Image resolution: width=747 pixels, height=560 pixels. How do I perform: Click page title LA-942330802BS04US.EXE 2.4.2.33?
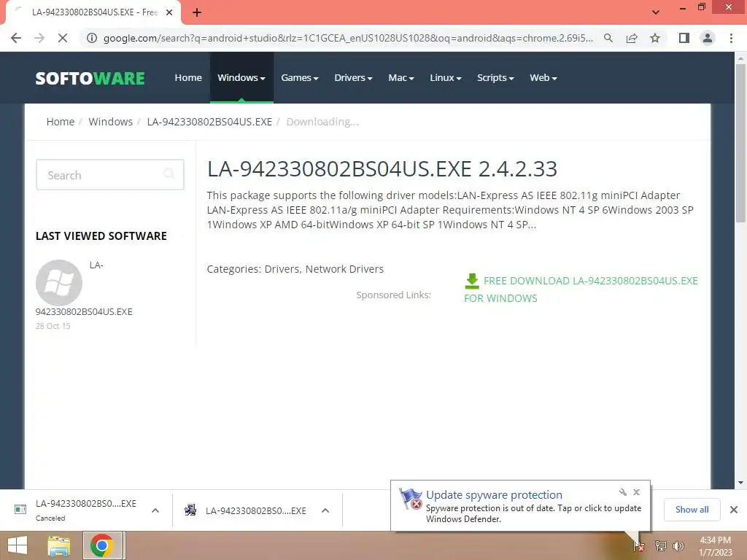tap(382, 169)
